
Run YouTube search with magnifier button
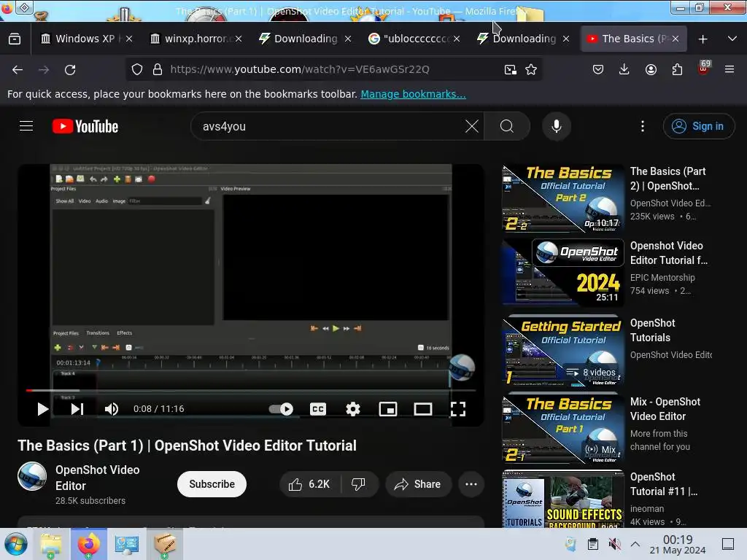click(x=507, y=126)
